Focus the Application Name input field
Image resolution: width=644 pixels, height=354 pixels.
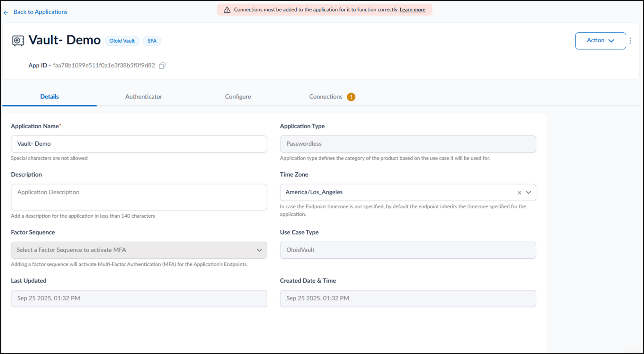pos(139,144)
